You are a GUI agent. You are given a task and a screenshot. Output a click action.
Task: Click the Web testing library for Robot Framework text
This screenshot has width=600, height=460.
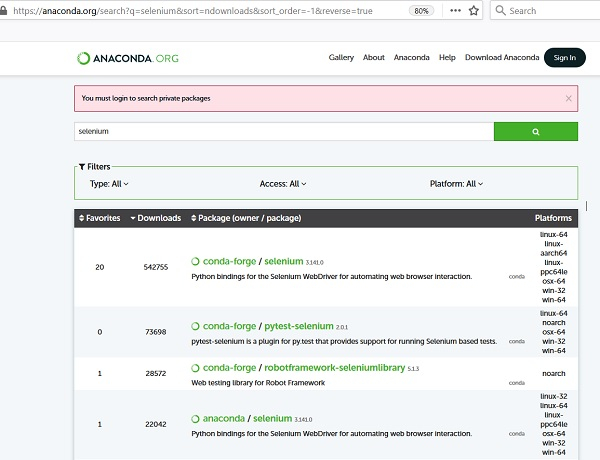258,383
